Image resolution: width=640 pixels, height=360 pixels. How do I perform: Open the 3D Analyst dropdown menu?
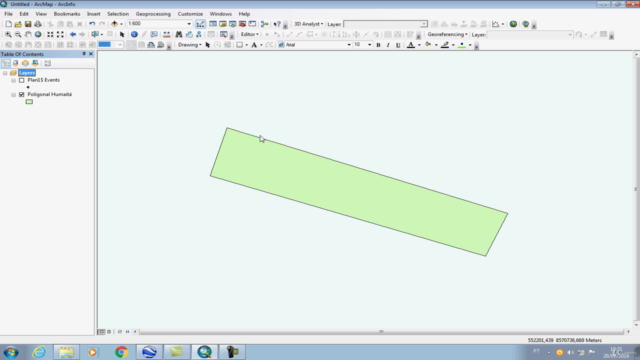(x=309, y=24)
